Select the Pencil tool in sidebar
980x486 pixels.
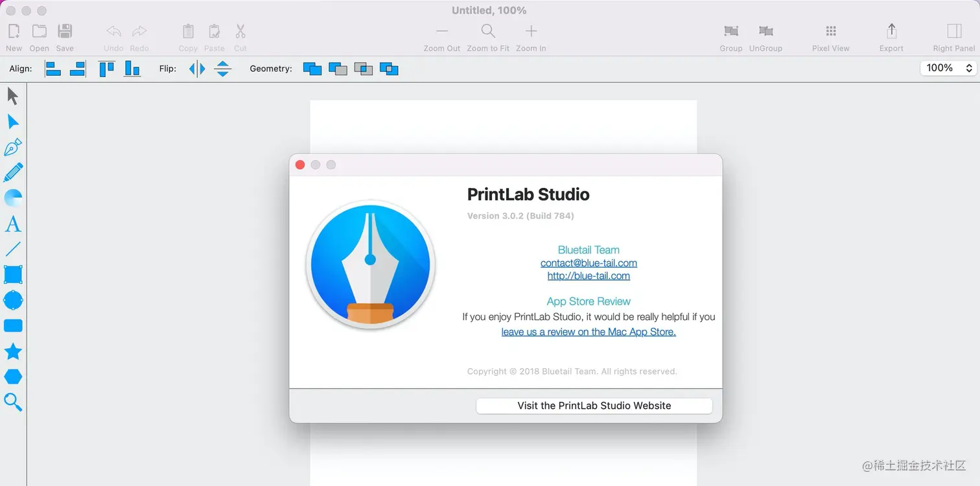tap(13, 172)
